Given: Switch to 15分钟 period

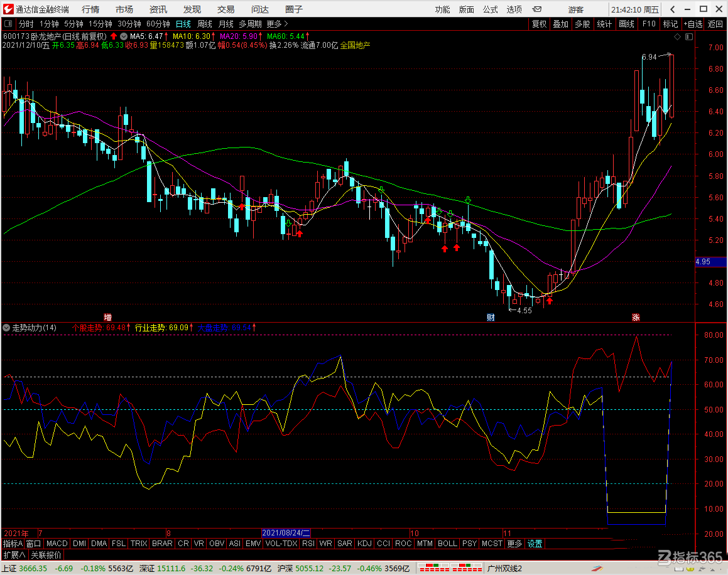Looking at the screenshot, I should (x=101, y=24).
